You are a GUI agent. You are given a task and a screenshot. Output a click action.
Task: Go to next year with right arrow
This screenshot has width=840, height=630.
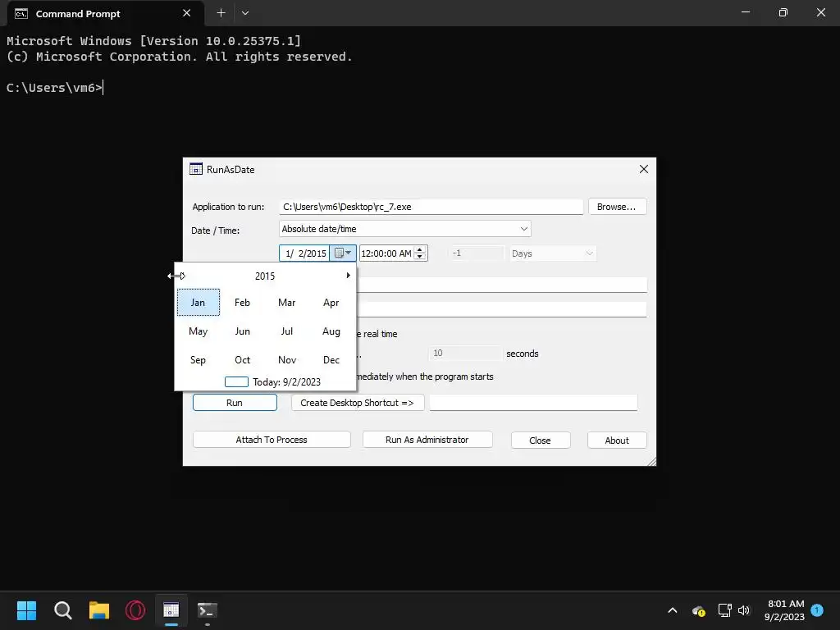tap(348, 276)
